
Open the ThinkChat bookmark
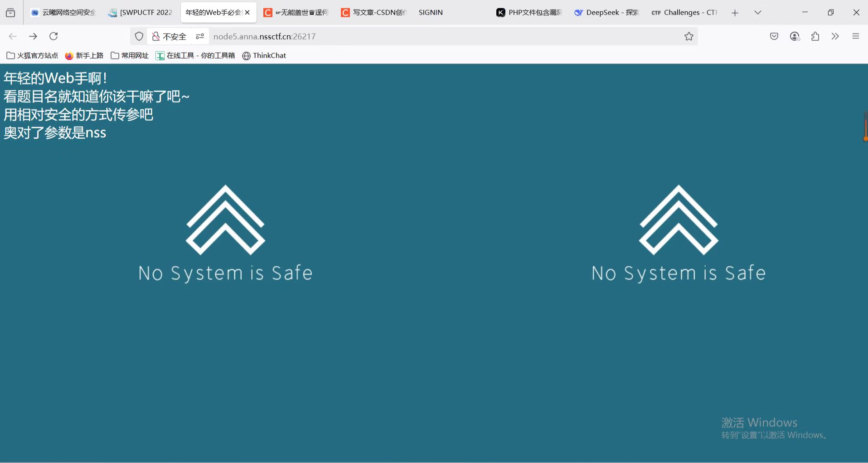pos(264,55)
